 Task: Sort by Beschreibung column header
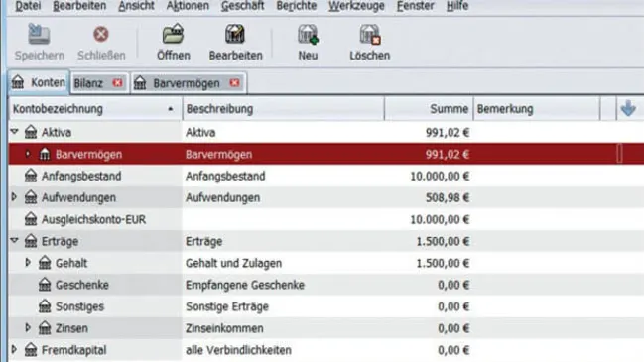(284, 109)
